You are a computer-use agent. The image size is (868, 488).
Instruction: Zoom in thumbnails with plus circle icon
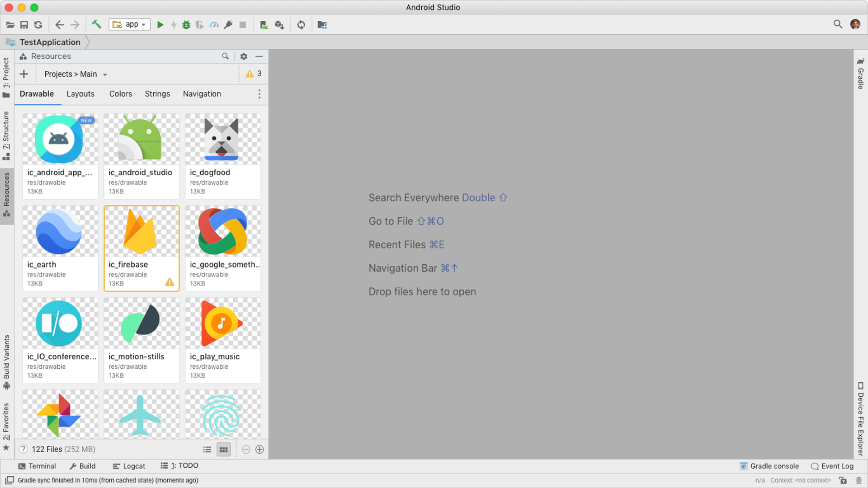259,449
